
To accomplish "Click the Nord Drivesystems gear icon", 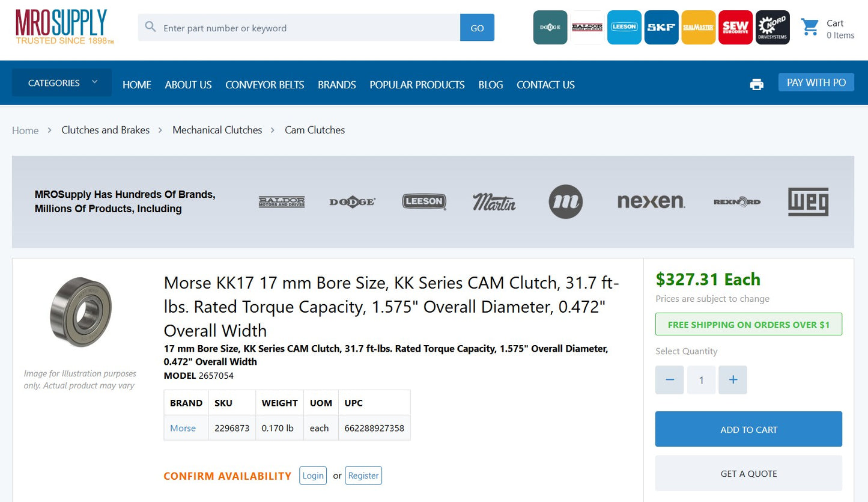I will point(772,27).
